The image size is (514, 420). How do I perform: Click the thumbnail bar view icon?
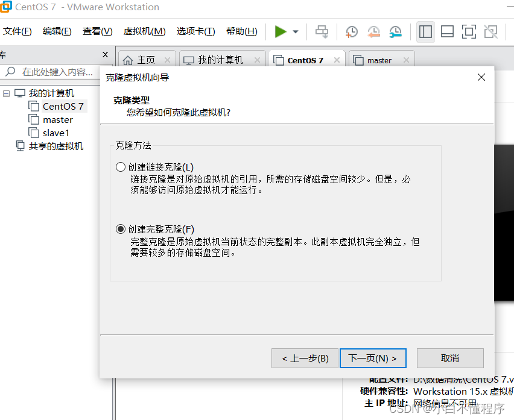tap(447, 32)
